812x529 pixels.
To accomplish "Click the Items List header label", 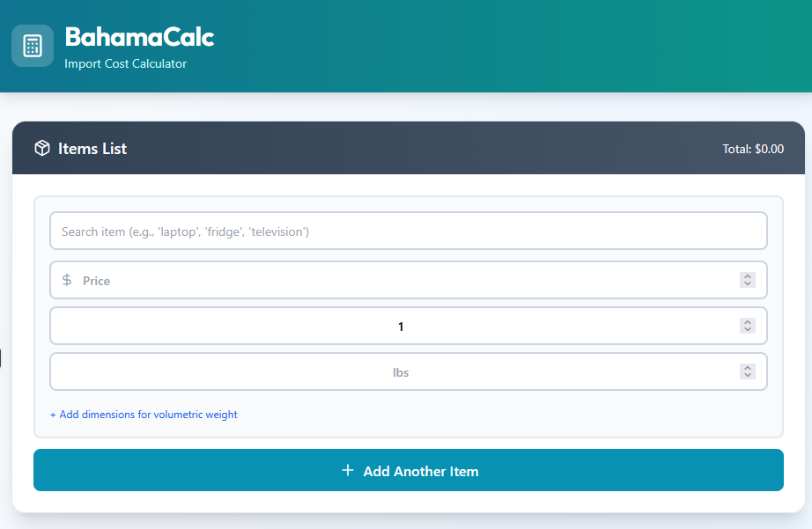I will (x=92, y=149).
